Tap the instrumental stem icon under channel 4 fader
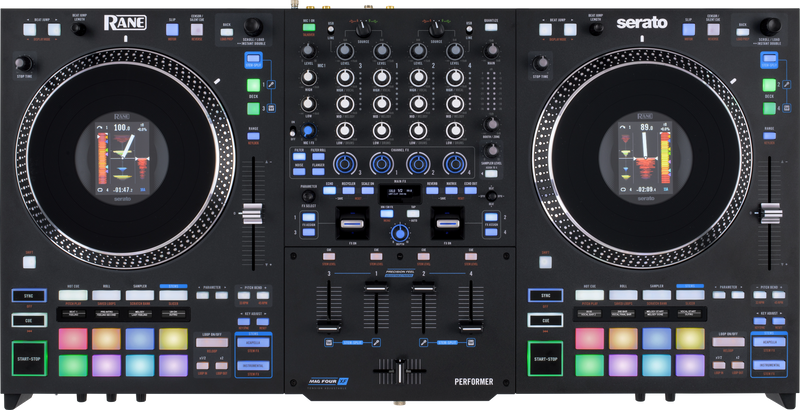 tap(471, 342)
